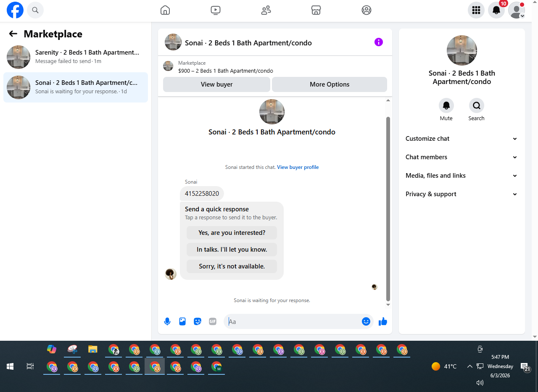This screenshot has height=392, width=538.
Task: Click the message "4152258020"
Action: pos(202,194)
